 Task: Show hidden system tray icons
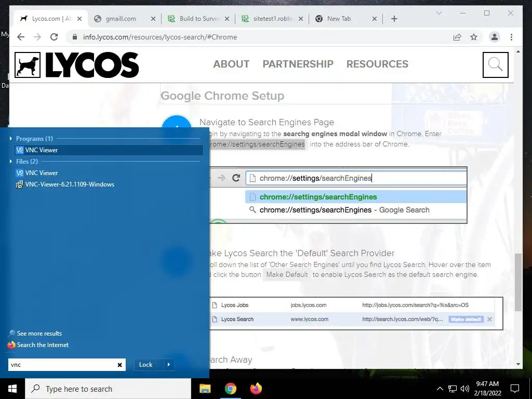click(x=440, y=389)
